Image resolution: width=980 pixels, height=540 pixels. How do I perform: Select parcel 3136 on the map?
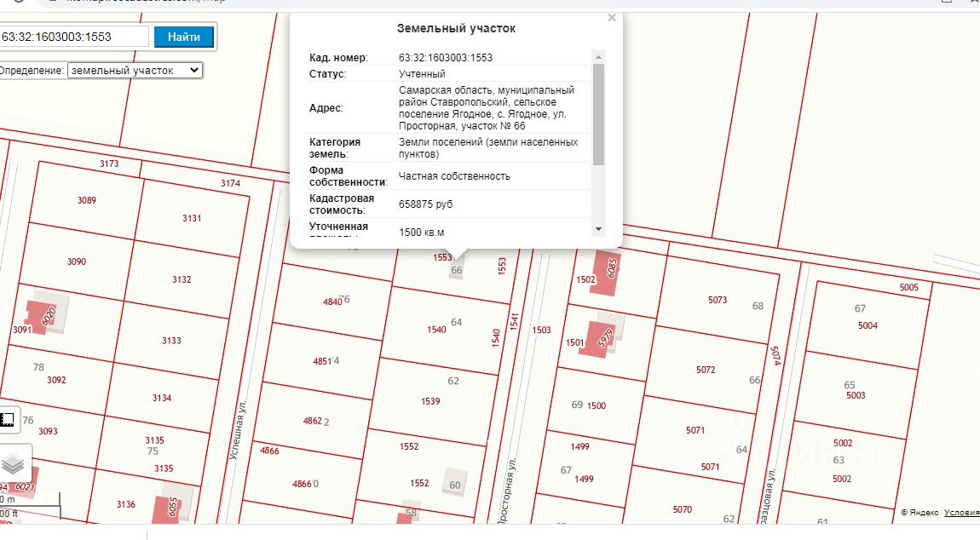tap(125, 503)
